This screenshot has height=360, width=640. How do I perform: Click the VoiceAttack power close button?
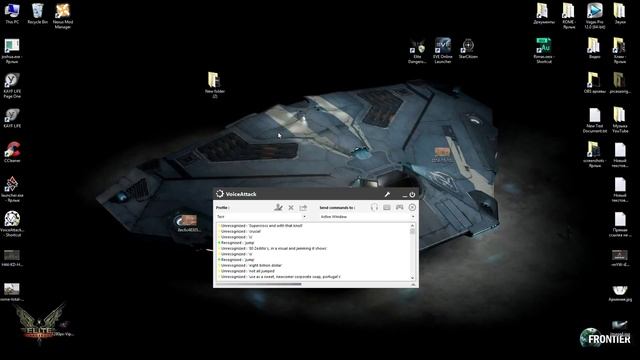412,194
